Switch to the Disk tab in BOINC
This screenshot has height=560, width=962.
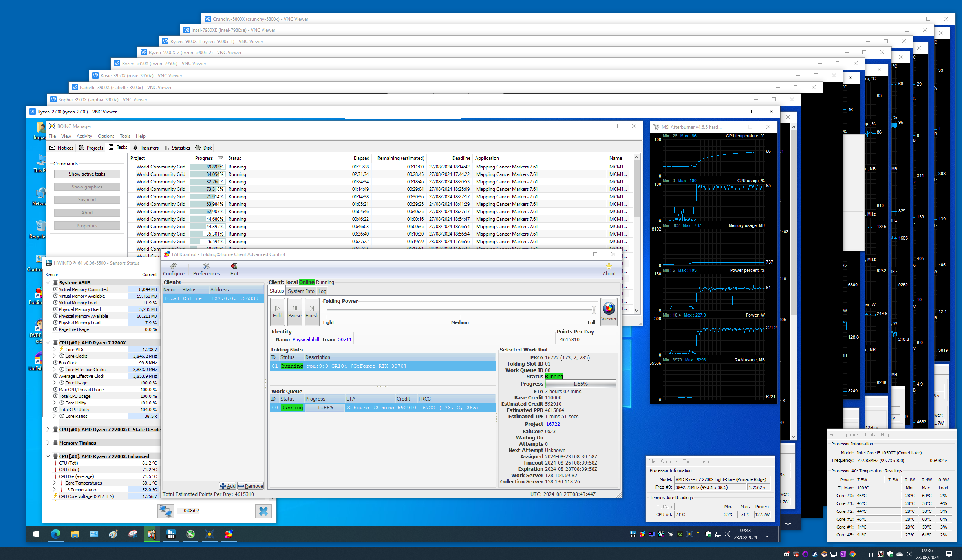tap(204, 148)
